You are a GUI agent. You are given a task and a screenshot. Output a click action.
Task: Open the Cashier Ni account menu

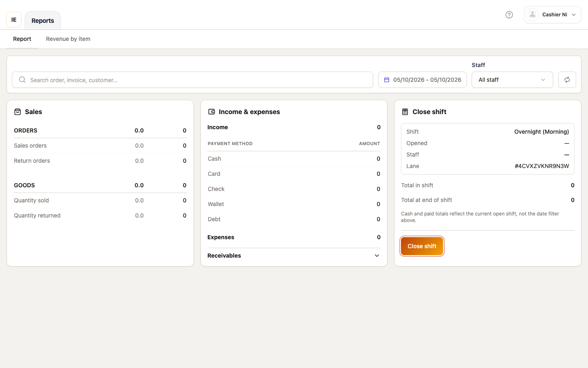(552, 15)
